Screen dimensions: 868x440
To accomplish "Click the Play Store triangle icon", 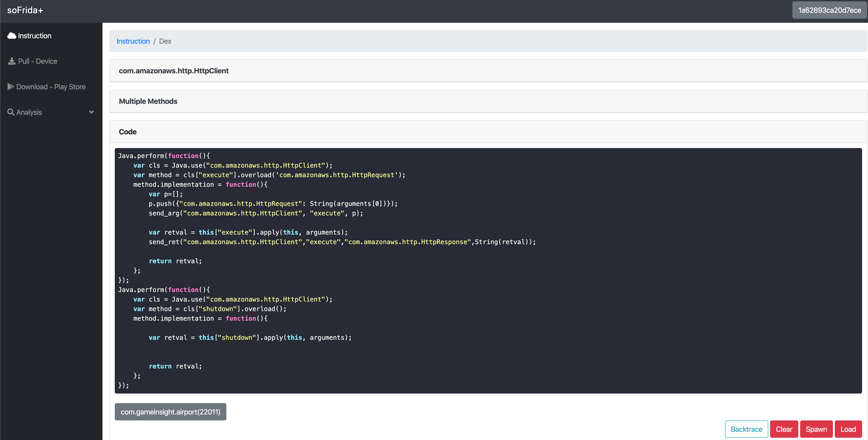I will [x=11, y=87].
